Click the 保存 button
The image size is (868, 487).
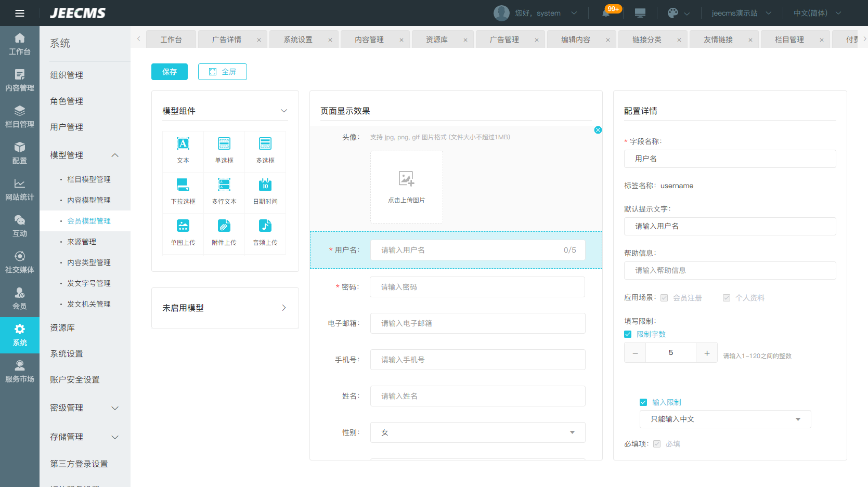(x=170, y=72)
